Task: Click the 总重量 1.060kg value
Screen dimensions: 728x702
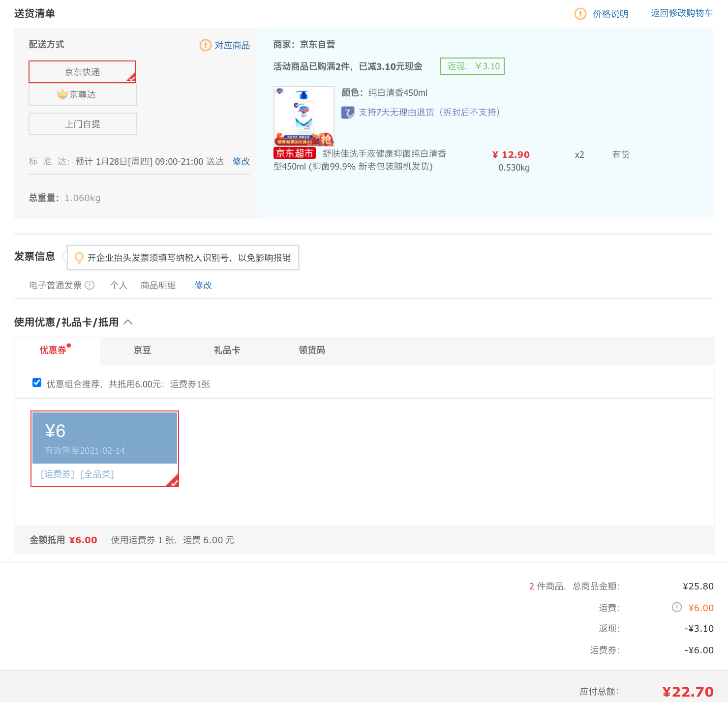Action: point(83,198)
